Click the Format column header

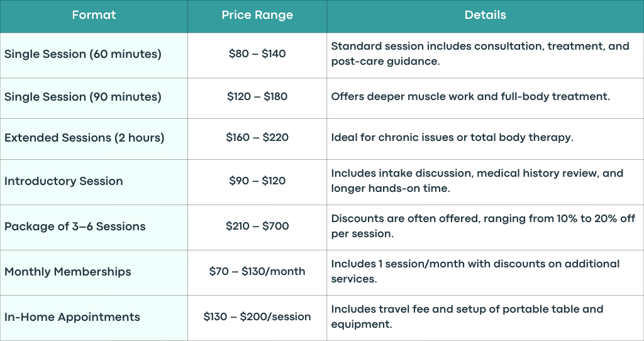pyautogui.click(x=94, y=16)
